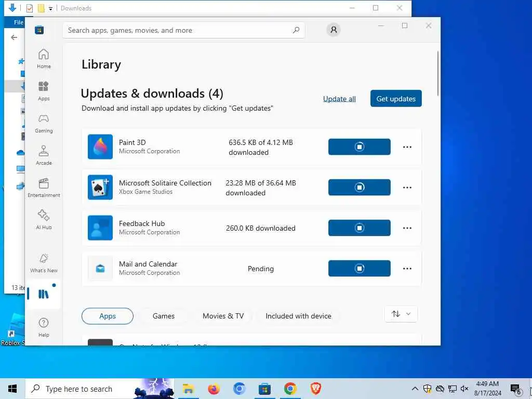Viewport: 532px width, 399px height.
Task: Open the Apps section in Store sidebar
Action: coord(44,91)
